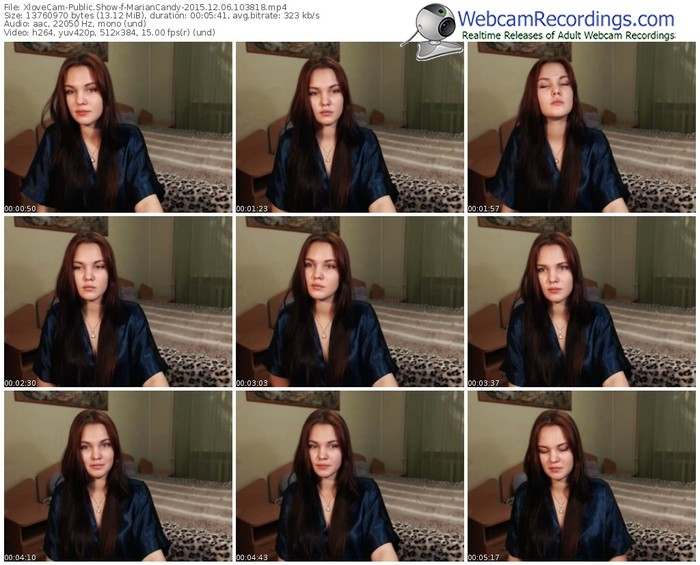Click the webcam logo icon

click(x=431, y=32)
